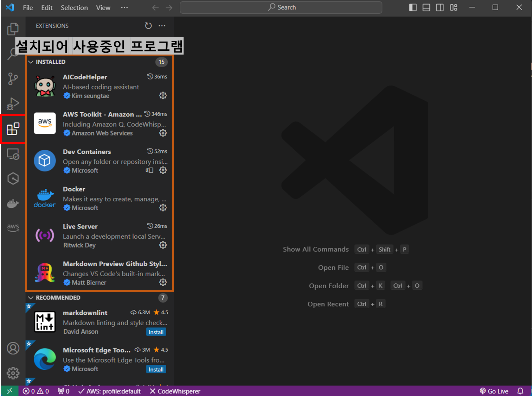Click publisher name Ritwick Dey

coord(79,245)
